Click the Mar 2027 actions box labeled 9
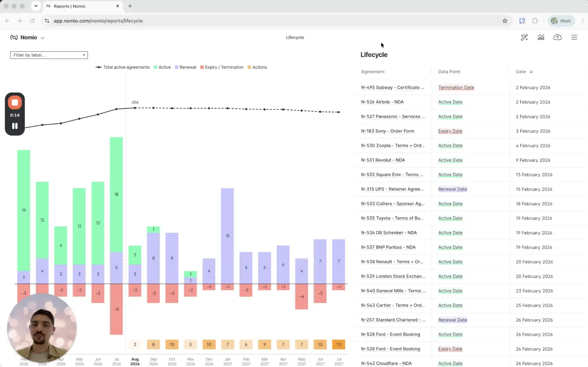 [x=264, y=344]
